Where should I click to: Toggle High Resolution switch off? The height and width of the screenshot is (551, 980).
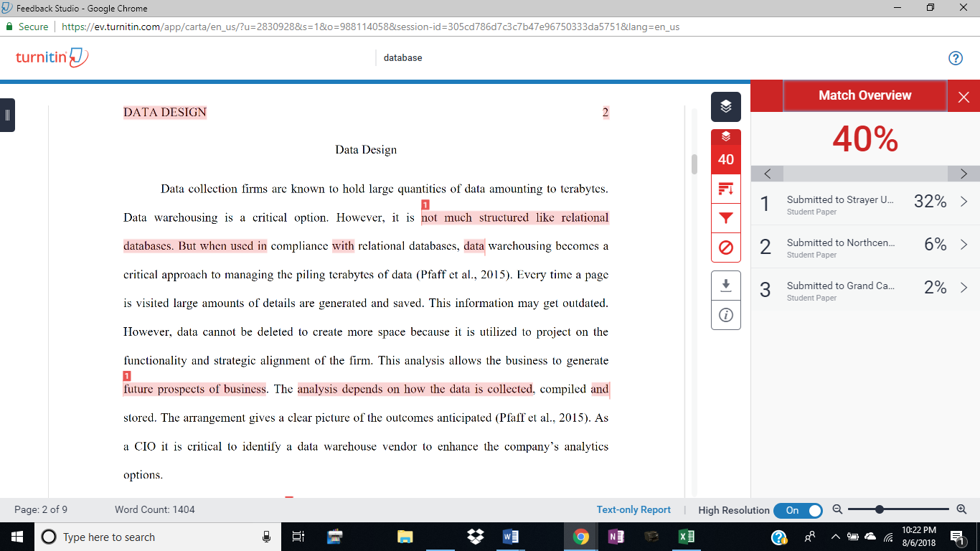[798, 510]
